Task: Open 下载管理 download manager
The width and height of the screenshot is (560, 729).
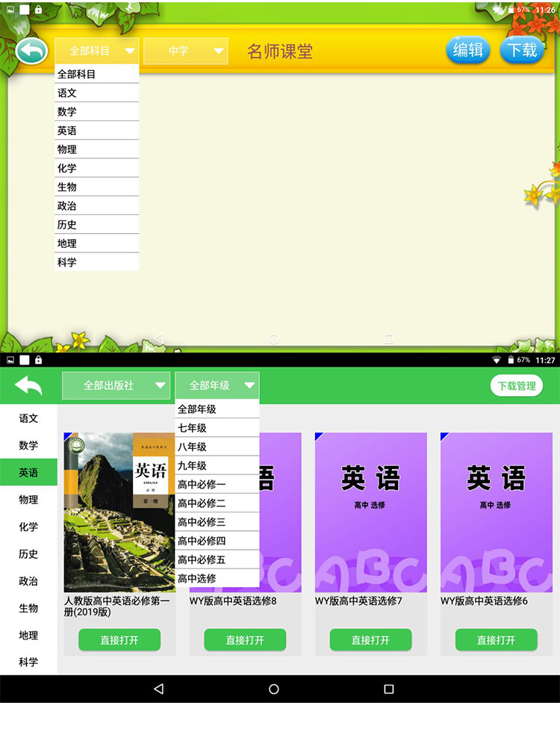Action: point(517,385)
